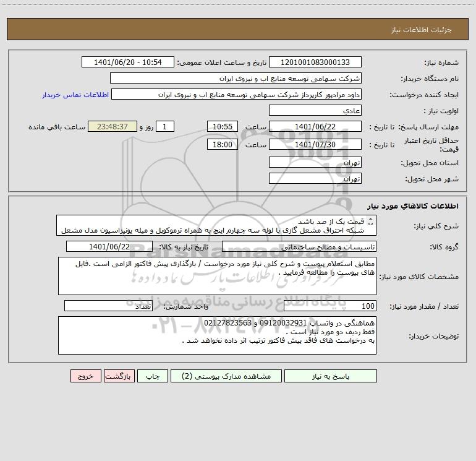
Task: Click the response deadline date 1401/06/22
Action: click(315, 126)
